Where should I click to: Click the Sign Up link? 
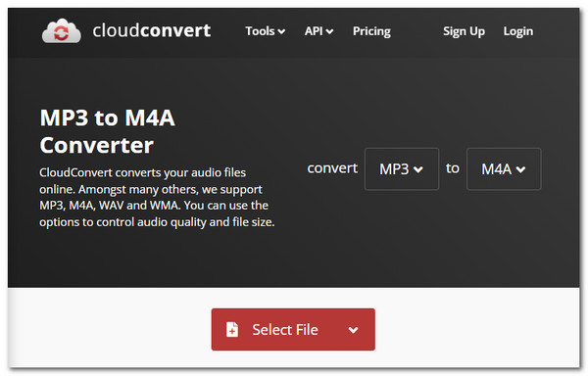pos(464,31)
